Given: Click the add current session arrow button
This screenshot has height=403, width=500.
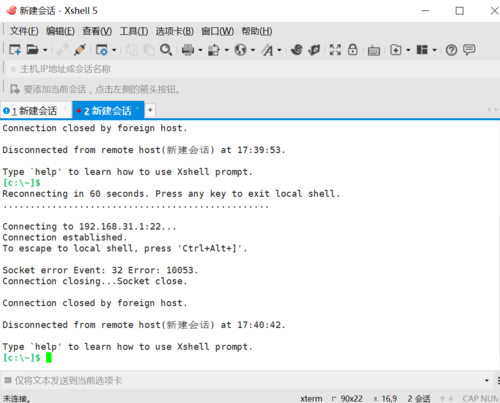Looking at the screenshot, I should (15, 89).
